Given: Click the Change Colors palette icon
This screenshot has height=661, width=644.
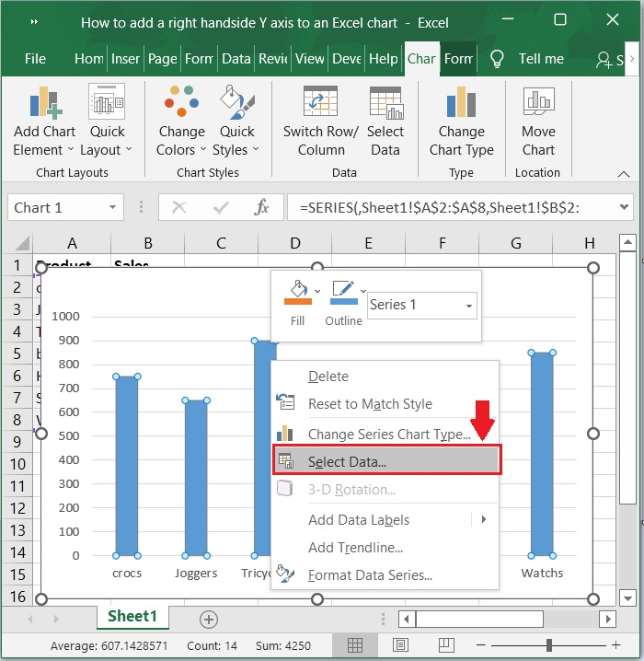Looking at the screenshot, I should coord(182,105).
